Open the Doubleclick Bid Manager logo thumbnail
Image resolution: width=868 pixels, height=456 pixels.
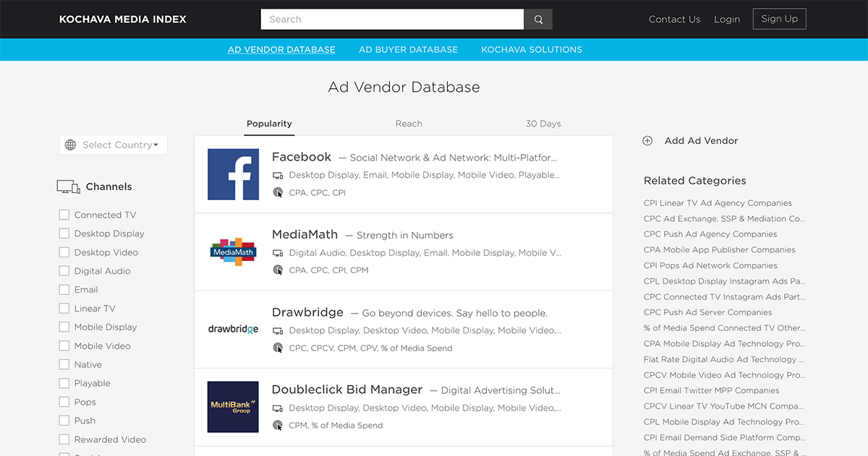(233, 407)
